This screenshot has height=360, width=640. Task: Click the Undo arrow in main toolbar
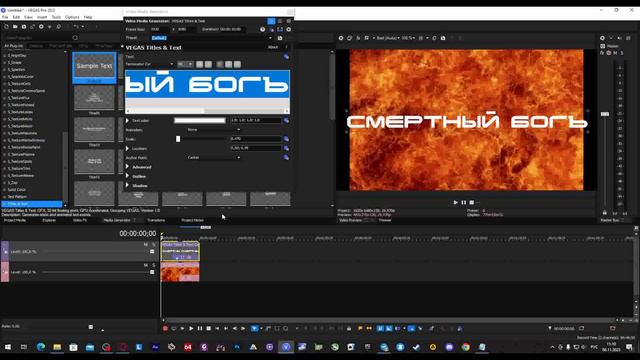[76, 27]
